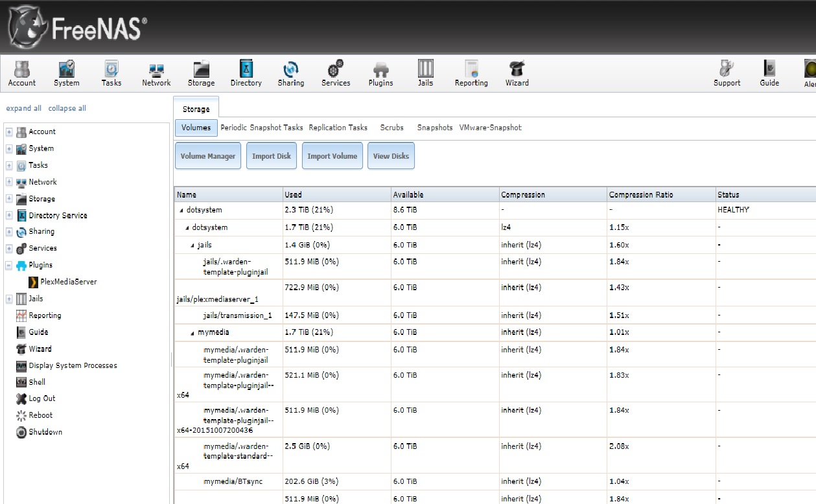Viewport: 816px width, 504px height.
Task: Switch to Replication Tasks tab
Action: [338, 128]
